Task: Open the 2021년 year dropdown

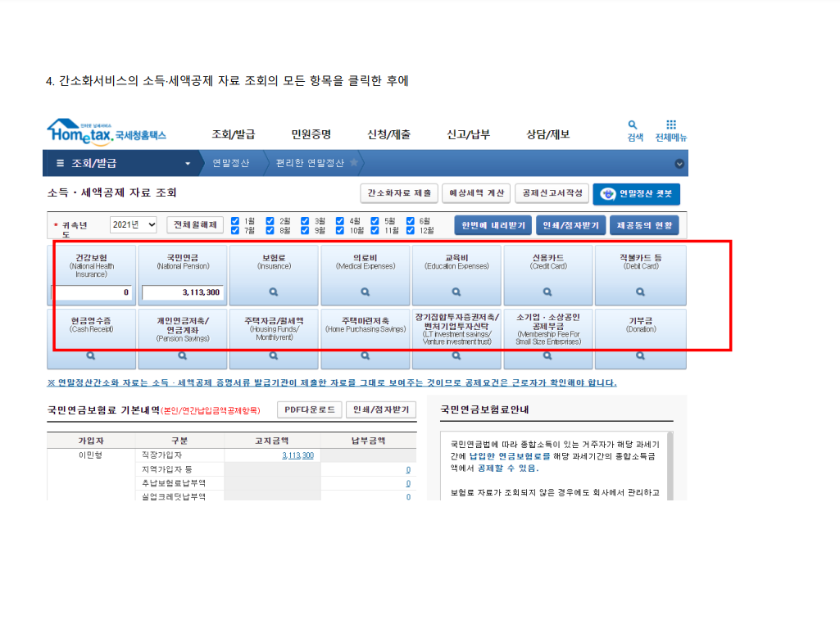Action: (134, 224)
